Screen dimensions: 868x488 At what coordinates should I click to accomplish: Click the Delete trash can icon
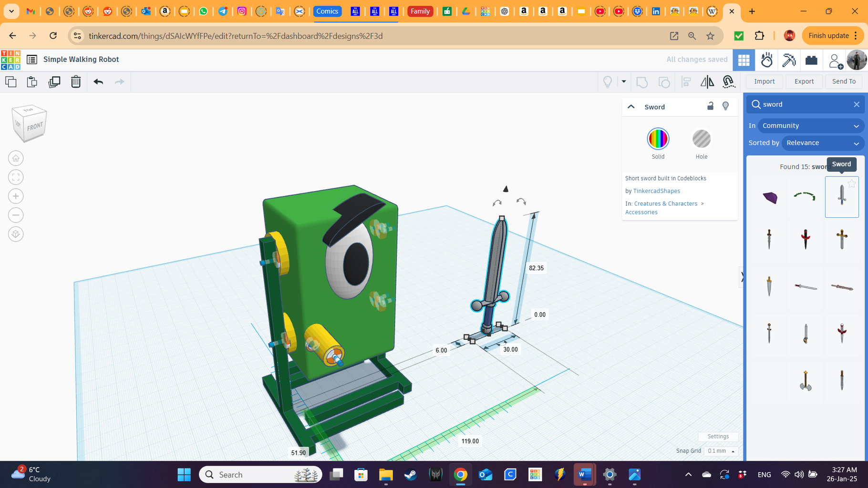[76, 81]
